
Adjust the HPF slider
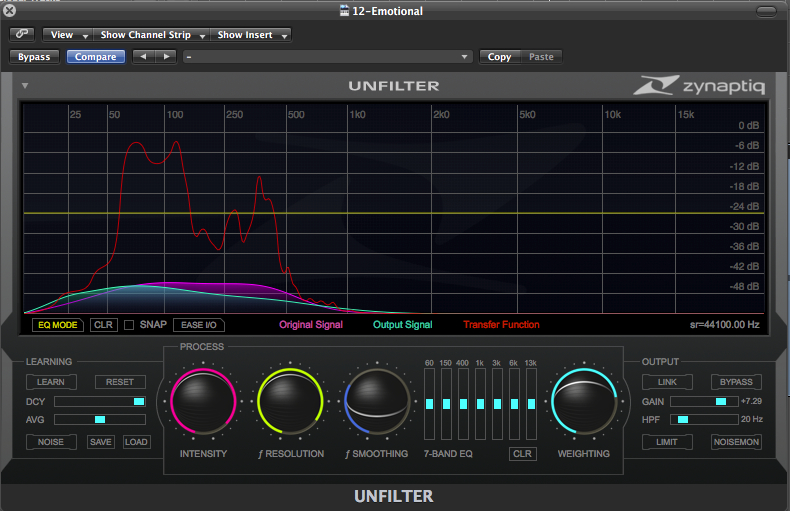tap(704, 419)
